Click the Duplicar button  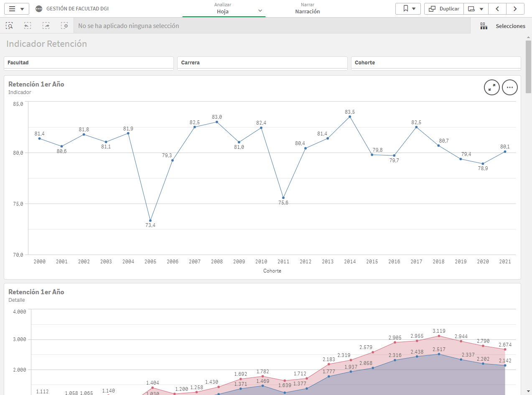tap(444, 9)
